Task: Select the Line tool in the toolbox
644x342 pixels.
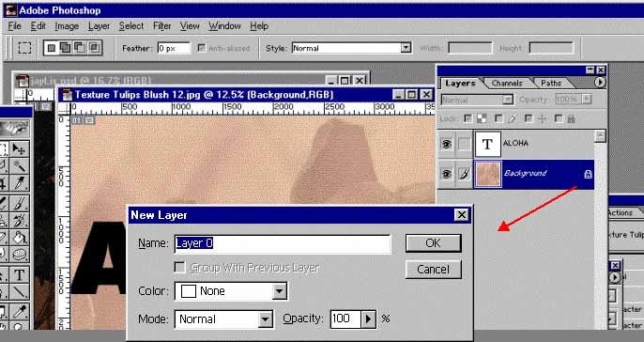Action: [x=20, y=292]
